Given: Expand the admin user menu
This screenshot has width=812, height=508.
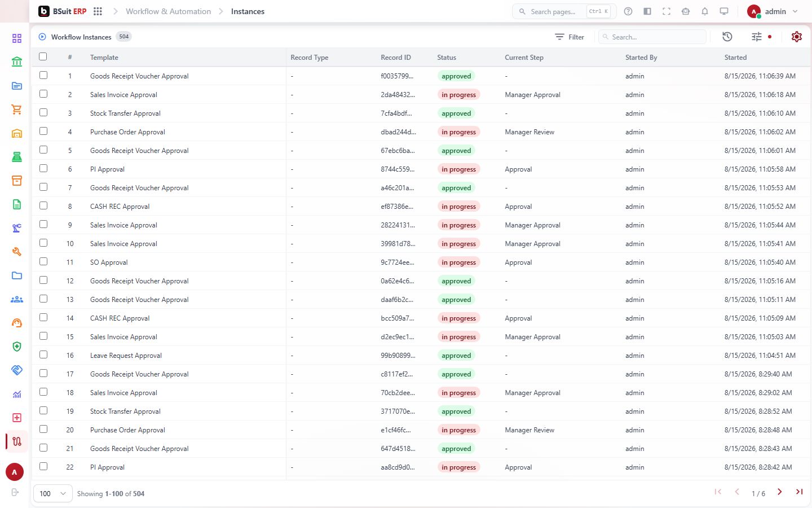Looking at the screenshot, I should click(x=773, y=11).
